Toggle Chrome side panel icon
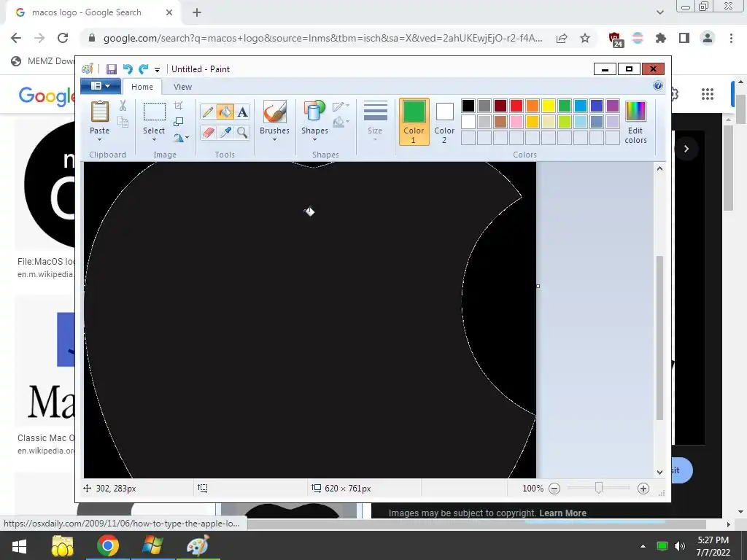The height and width of the screenshot is (560, 747). [684, 38]
